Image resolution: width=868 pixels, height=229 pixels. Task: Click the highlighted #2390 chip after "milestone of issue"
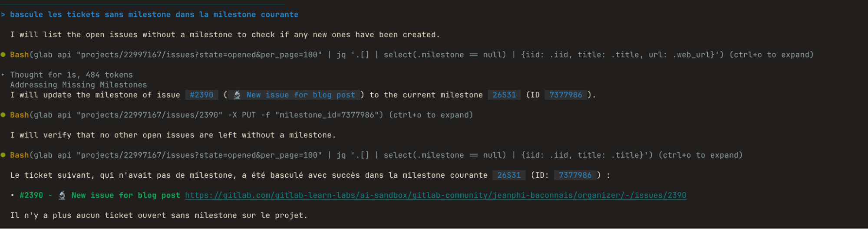[x=201, y=95]
